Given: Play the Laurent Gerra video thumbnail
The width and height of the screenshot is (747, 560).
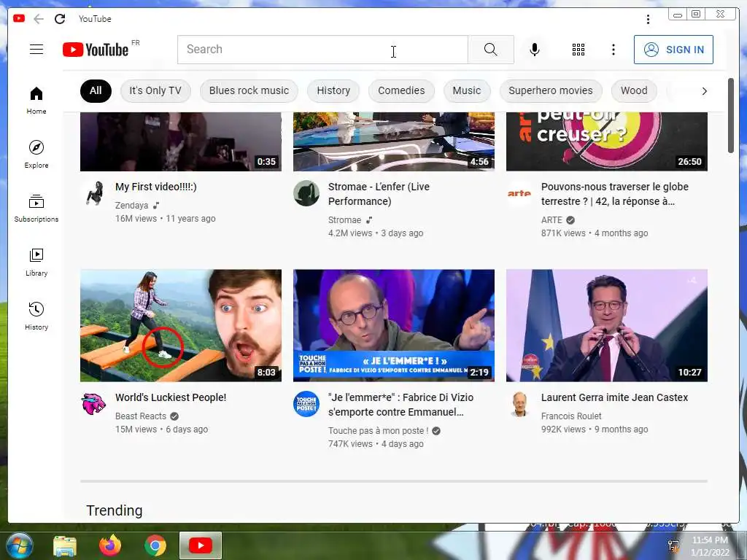Looking at the screenshot, I should 606,326.
